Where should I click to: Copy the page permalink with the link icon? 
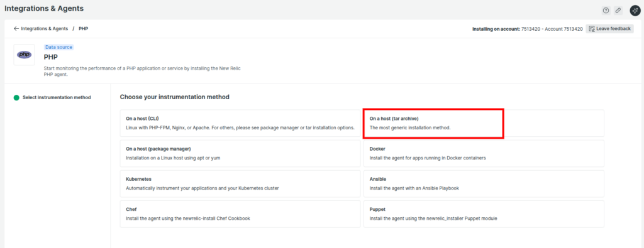(x=618, y=11)
